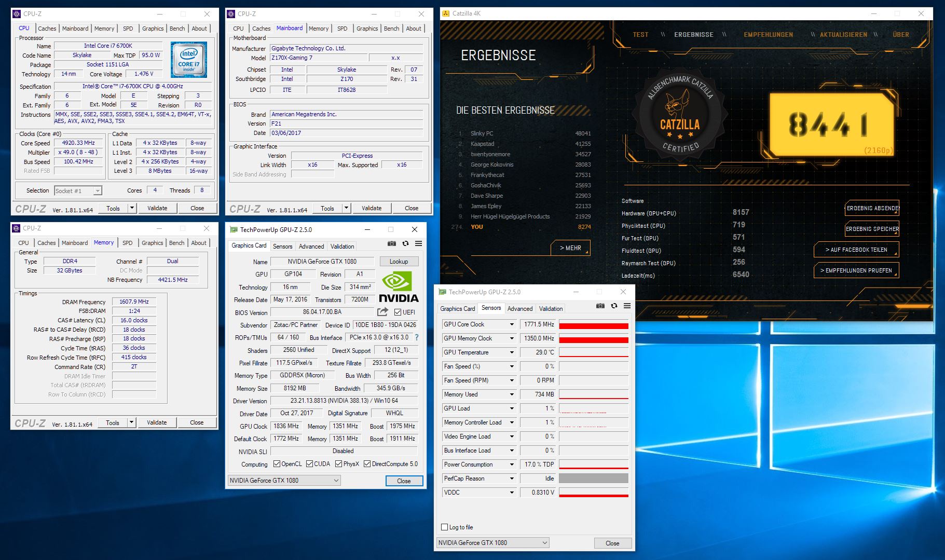Click ERGEBNIS ABSENDEN button

coord(872,208)
